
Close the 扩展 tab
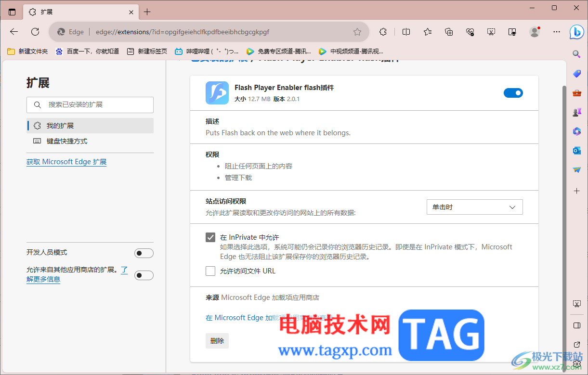click(x=131, y=12)
